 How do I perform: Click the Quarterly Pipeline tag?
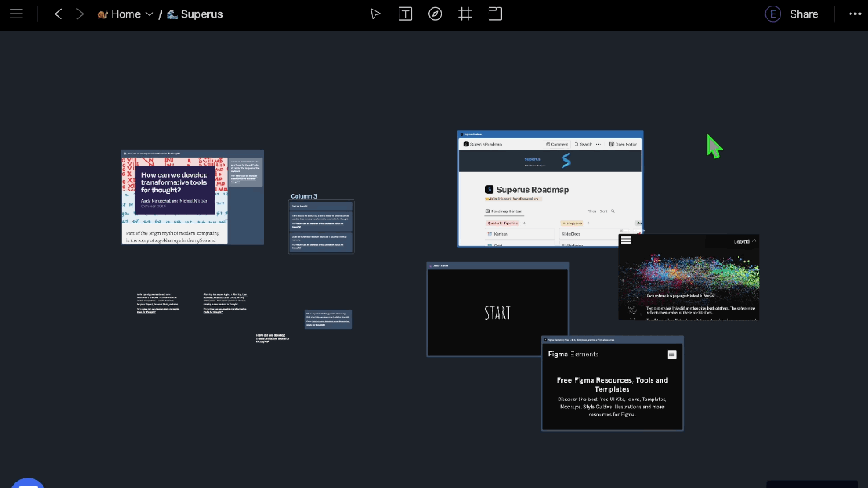tap(502, 223)
